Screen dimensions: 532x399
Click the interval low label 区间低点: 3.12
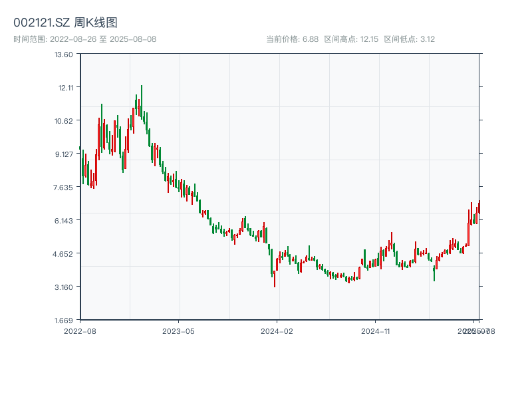[x=410, y=39]
